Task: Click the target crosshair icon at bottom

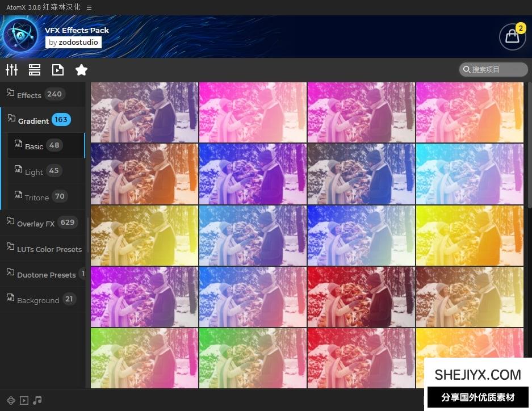Action: 10,400
